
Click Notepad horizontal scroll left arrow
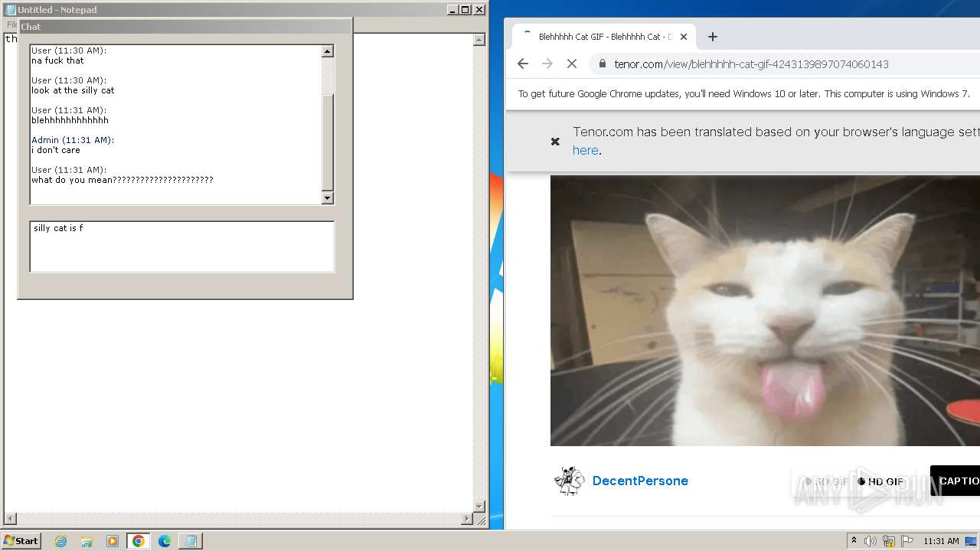[x=9, y=519]
